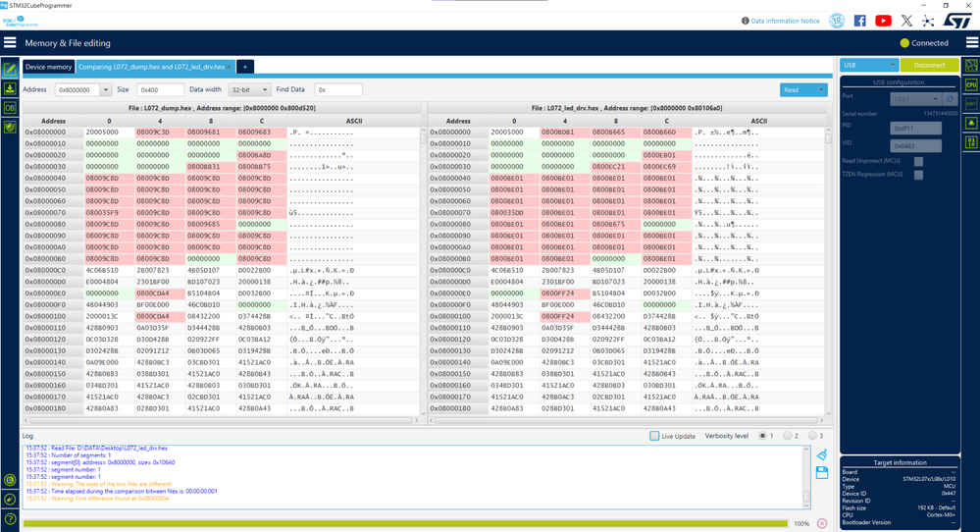Click the left pane horizontal scrollbar
Screen dimensions: 980x532
coord(222,421)
